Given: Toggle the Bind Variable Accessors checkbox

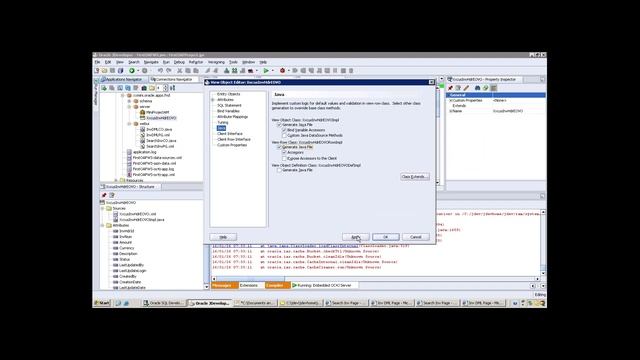Looking at the screenshot, I should [x=284, y=130].
